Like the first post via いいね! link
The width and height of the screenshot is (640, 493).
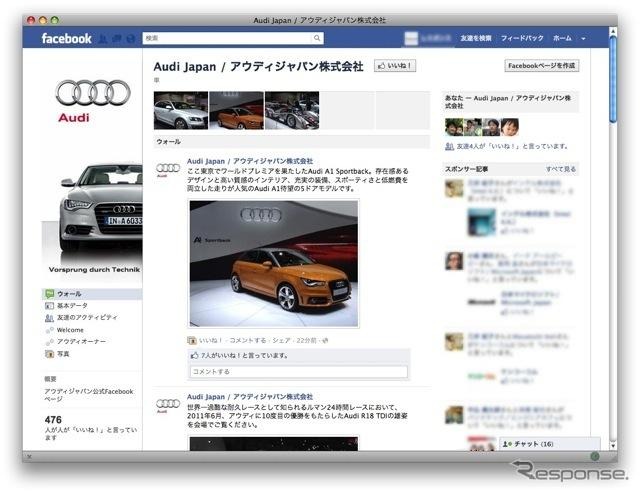coord(210,340)
